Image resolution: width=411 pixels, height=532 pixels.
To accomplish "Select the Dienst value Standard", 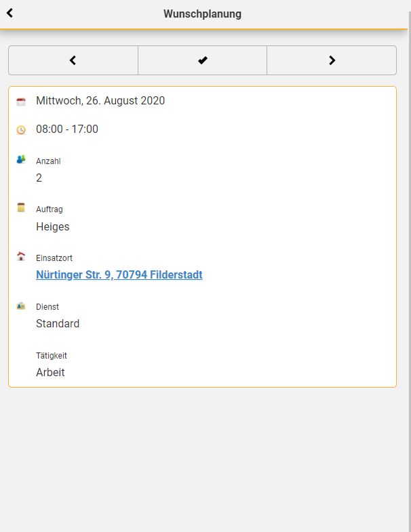I will pyautogui.click(x=58, y=323).
